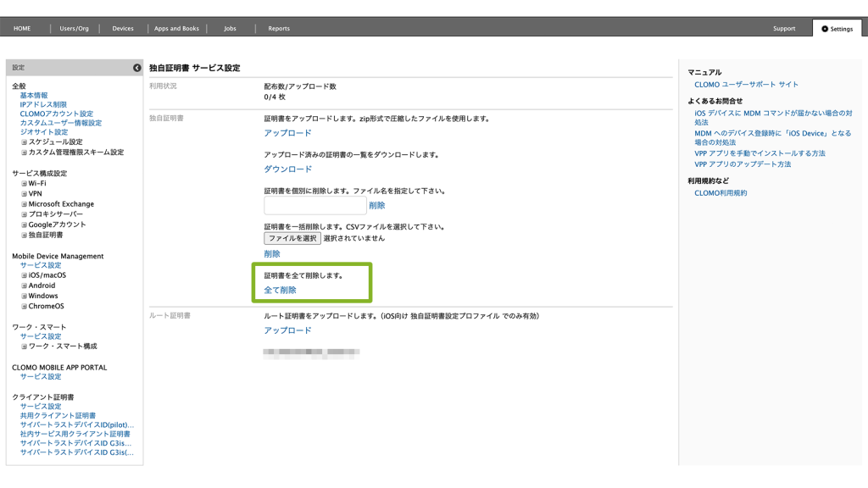Collapse the 設定 sidebar with arrow icon
Viewport: 868px width, 488px height.
(136, 68)
